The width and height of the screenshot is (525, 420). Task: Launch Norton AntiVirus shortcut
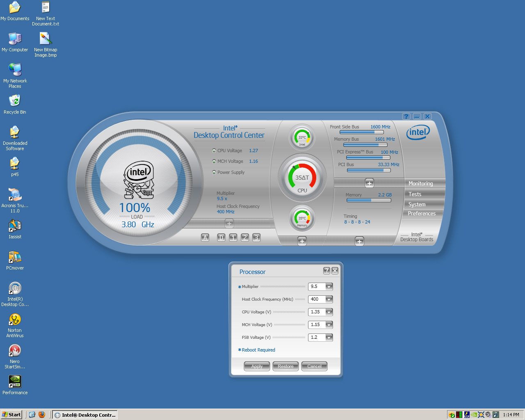click(x=15, y=325)
